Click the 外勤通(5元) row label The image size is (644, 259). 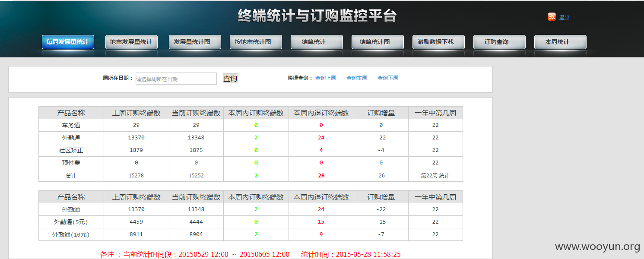point(71,222)
